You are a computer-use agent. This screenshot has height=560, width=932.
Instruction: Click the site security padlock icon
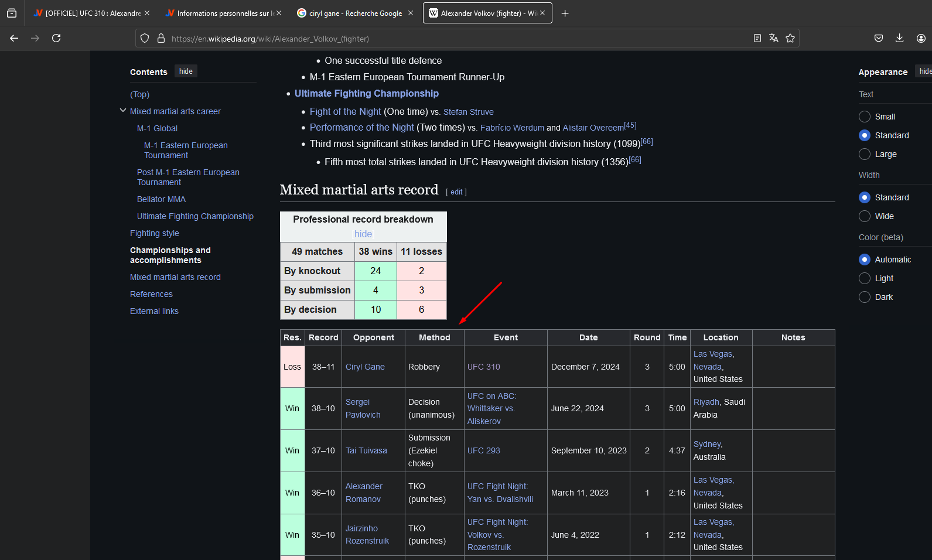click(x=161, y=38)
